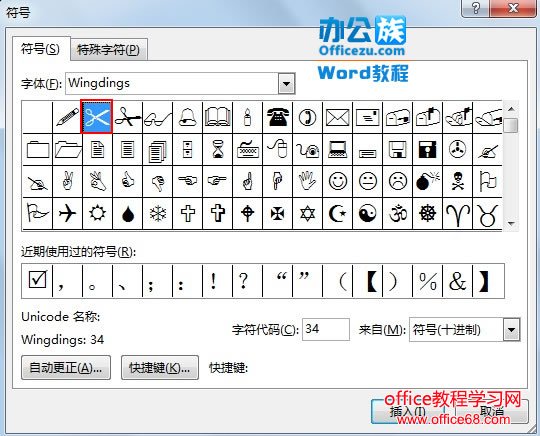Image resolution: width=540 pixels, height=436 pixels.
Task: Select the Aries zodiac symbol
Action: point(457,214)
